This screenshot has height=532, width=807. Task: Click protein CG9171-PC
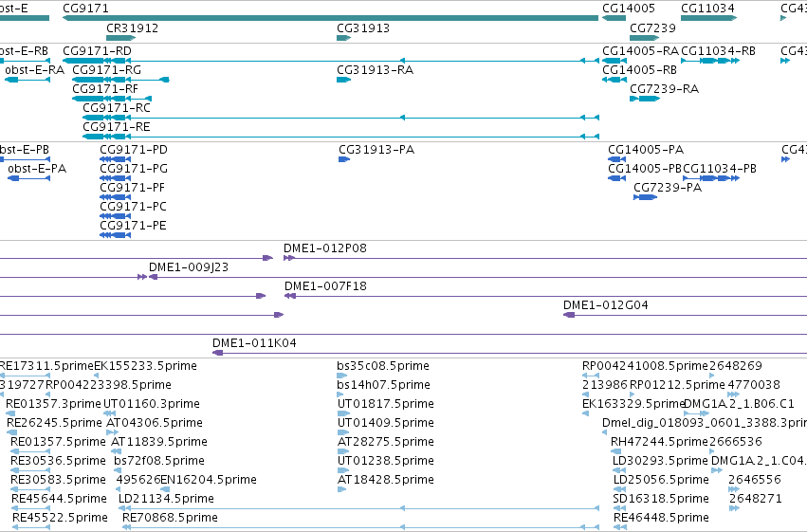pyautogui.click(x=134, y=207)
